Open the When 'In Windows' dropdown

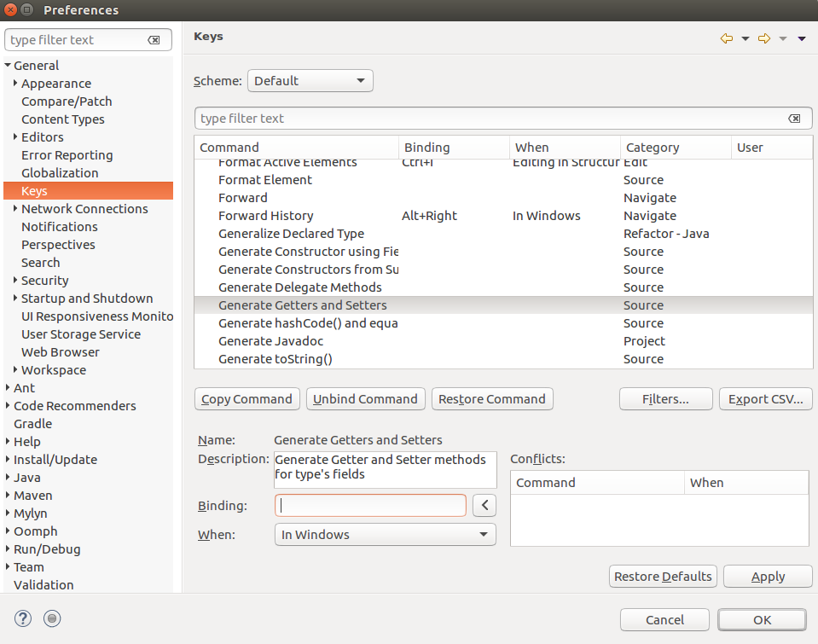click(x=385, y=535)
